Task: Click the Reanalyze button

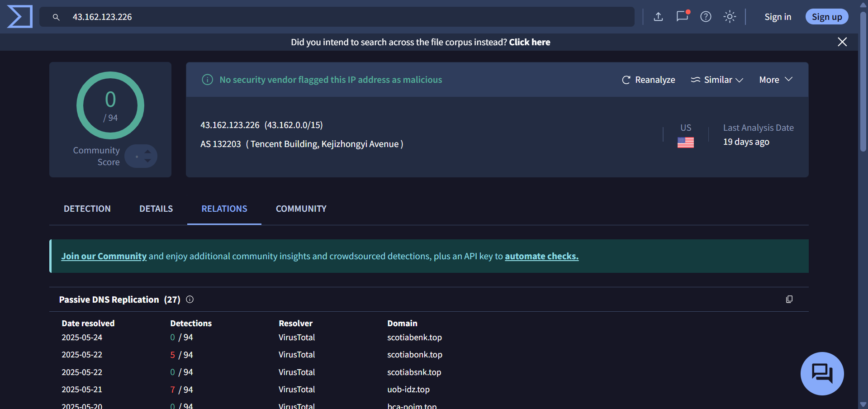Action: [648, 80]
